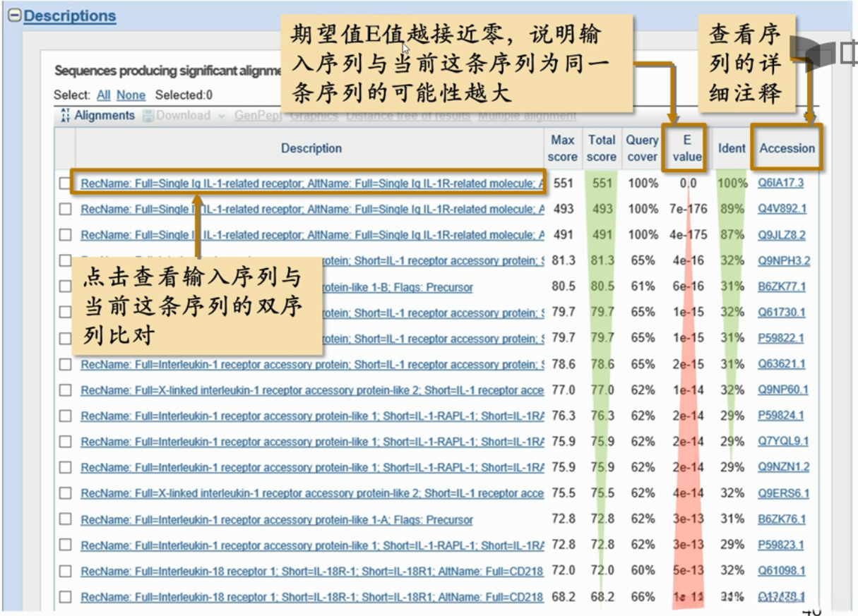The height and width of the screenshot is (616, 858).
Task: Open the description link for row Q63621.1
Action: tap(312, 364)
